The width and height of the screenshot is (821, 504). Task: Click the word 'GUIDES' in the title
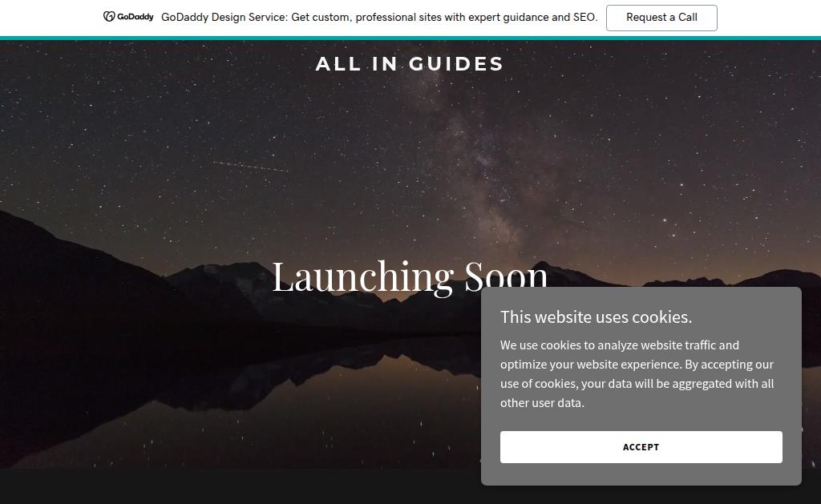point(456,64)
